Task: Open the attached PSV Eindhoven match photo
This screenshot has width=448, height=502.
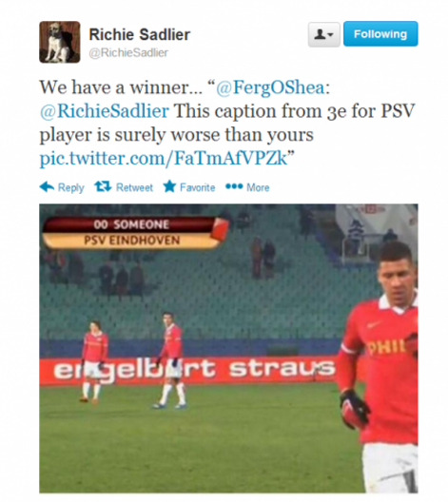Action: [x=228, y=348]
